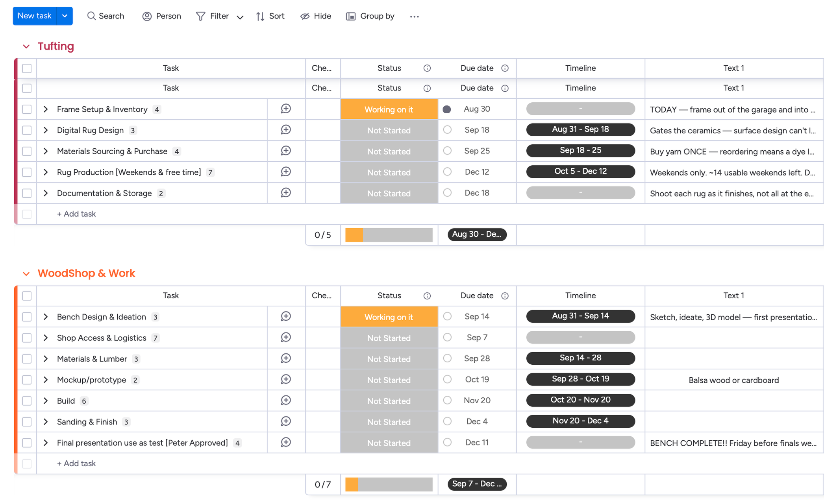Open the three-dot more options menu
Image resolution: width=824 pixels, height=504 pixels.
[414, 16]
